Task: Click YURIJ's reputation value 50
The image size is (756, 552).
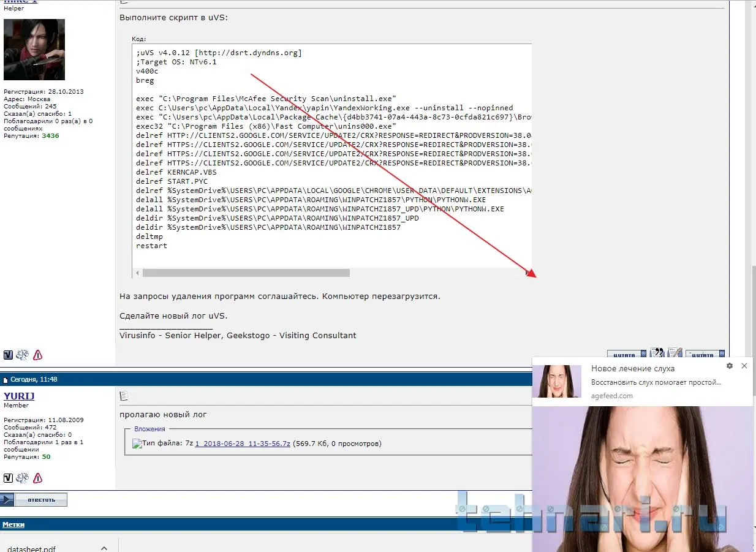Action: pyautogui.click(x=46, y=456)
